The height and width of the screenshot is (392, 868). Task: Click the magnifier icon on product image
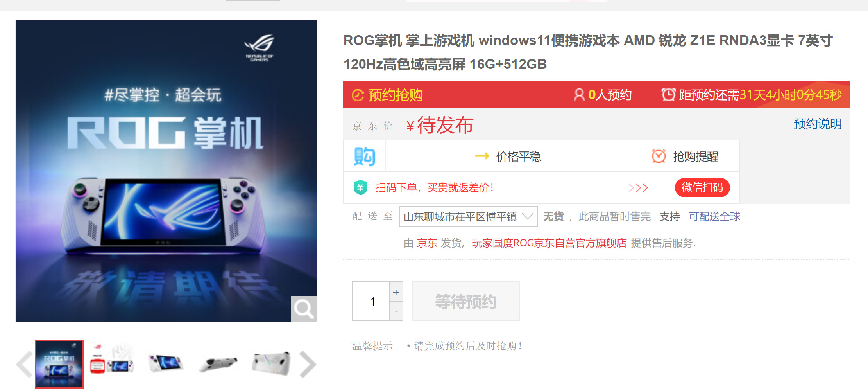point(304,309)
